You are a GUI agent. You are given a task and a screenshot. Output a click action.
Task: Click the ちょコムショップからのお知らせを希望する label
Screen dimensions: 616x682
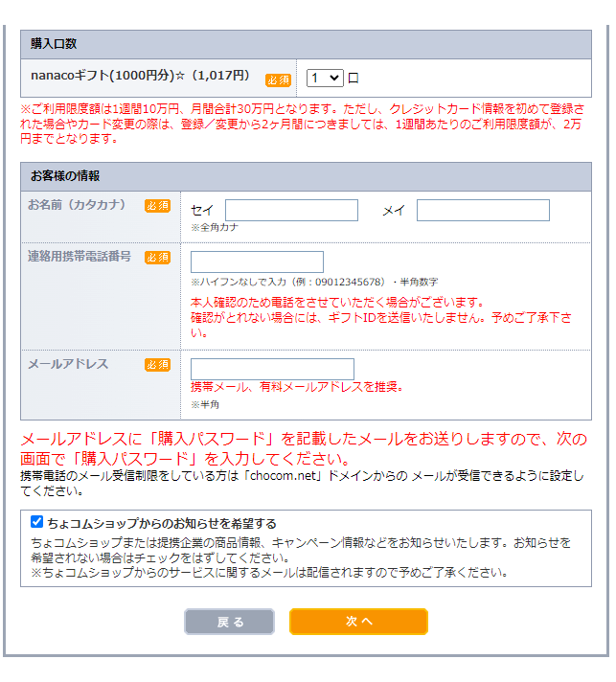click(x=162, y=524)
